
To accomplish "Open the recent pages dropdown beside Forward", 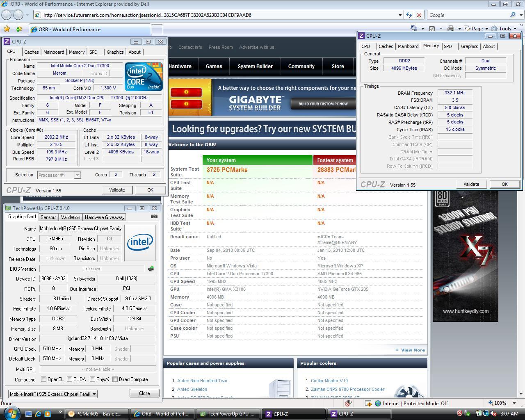I will [27, 15].
